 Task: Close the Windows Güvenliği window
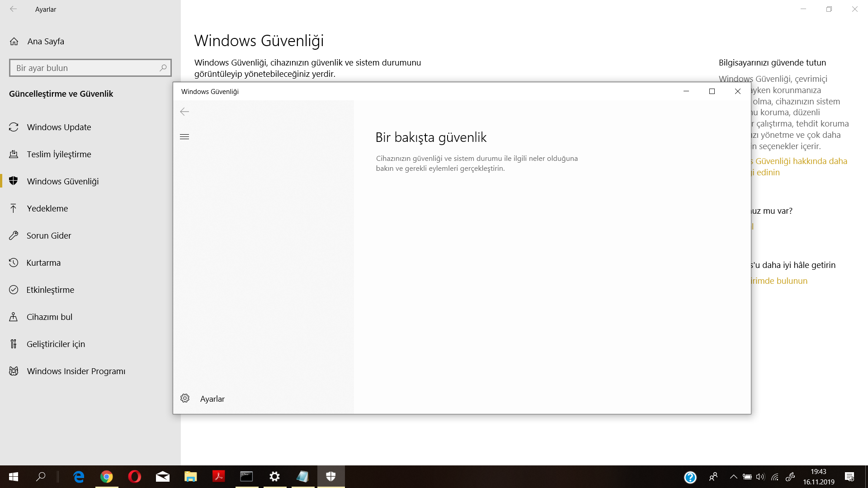738,91
